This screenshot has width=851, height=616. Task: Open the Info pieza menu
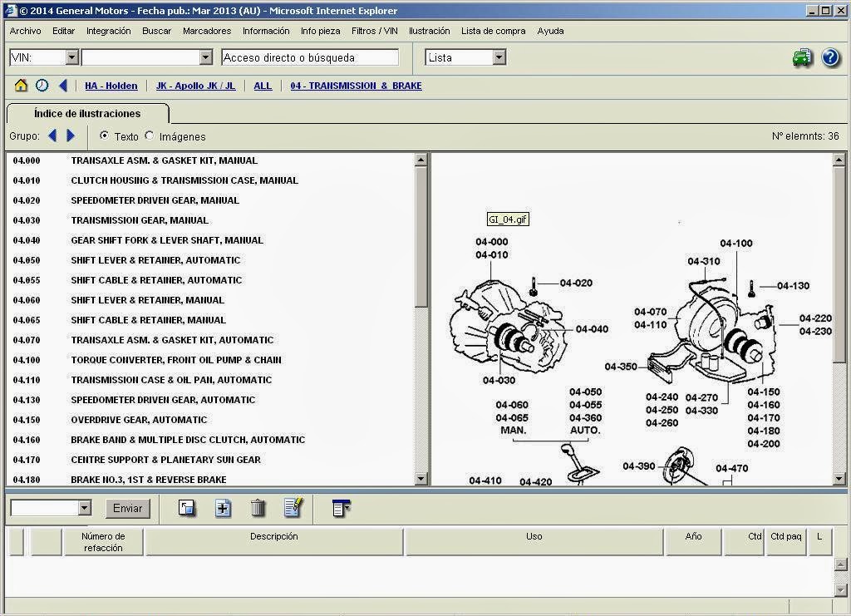[321, 31]
